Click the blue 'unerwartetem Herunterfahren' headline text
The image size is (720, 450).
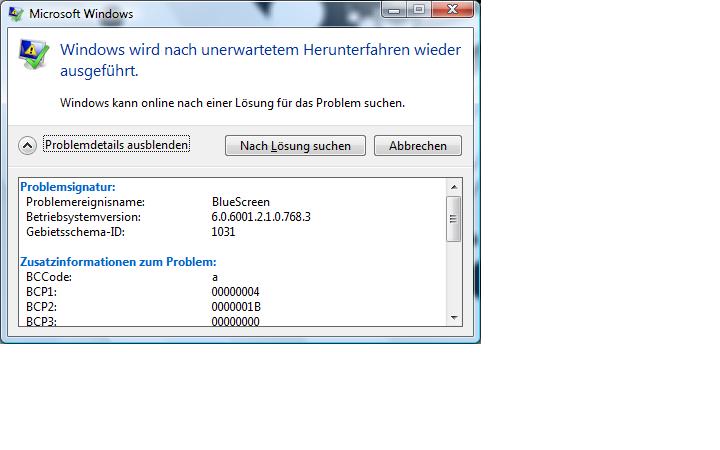pos(305,50)
